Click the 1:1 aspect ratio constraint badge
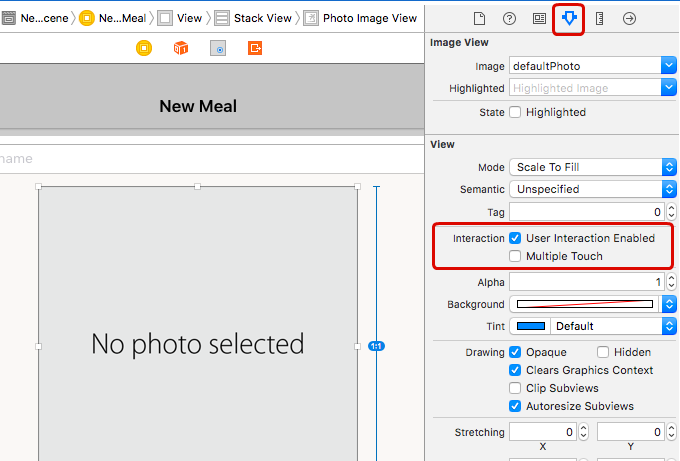This screenshot has height=461, width=680. pos(376,346)
